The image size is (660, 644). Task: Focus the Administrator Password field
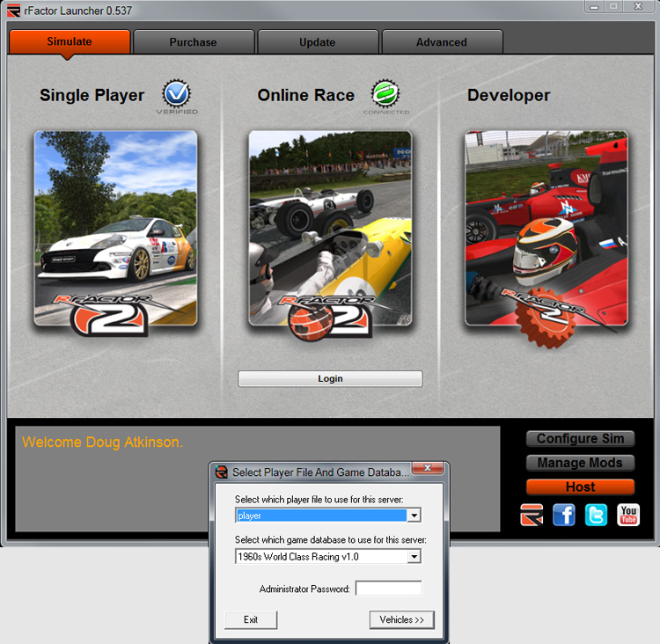pyautogui.click(x=388, y=589)
